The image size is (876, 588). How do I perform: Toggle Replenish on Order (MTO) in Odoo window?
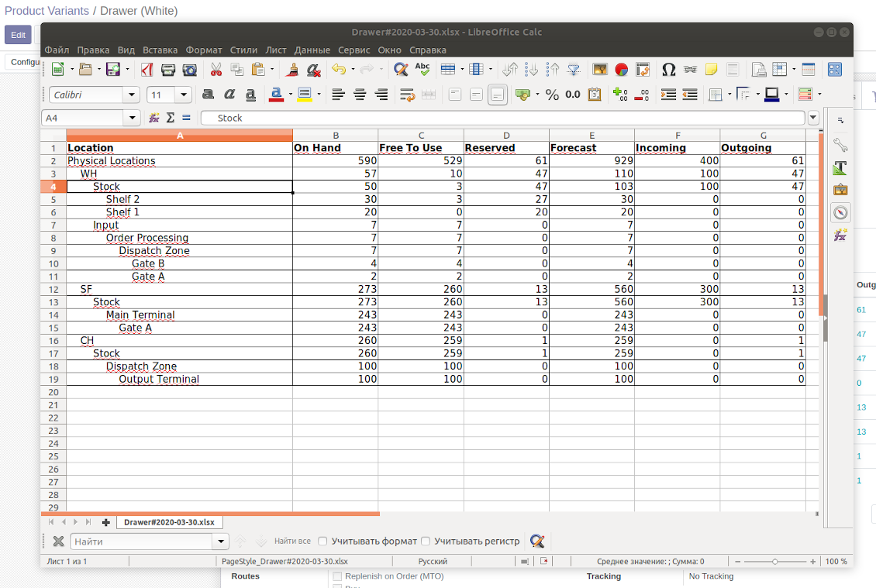(x=337, y=576)
